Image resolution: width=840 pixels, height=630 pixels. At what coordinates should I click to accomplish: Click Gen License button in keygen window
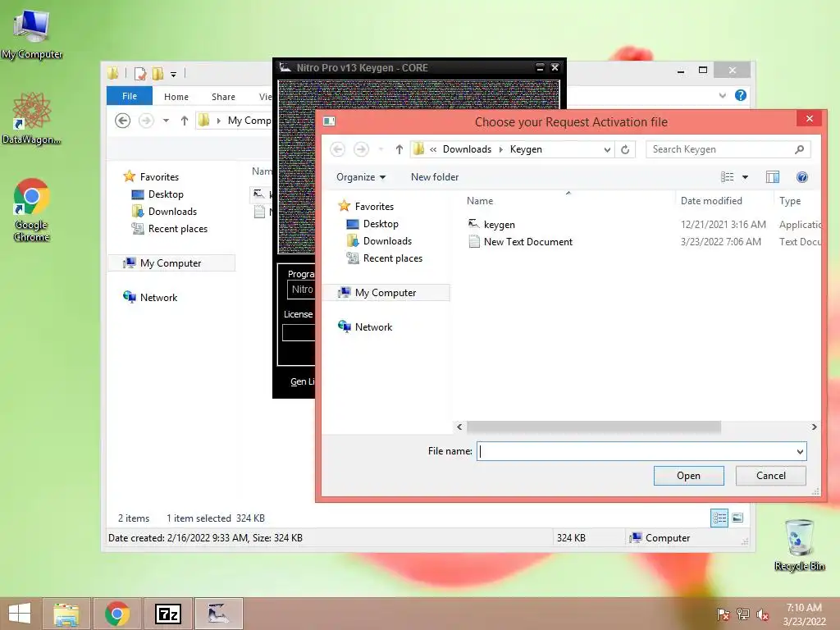(x=302, y=381)
